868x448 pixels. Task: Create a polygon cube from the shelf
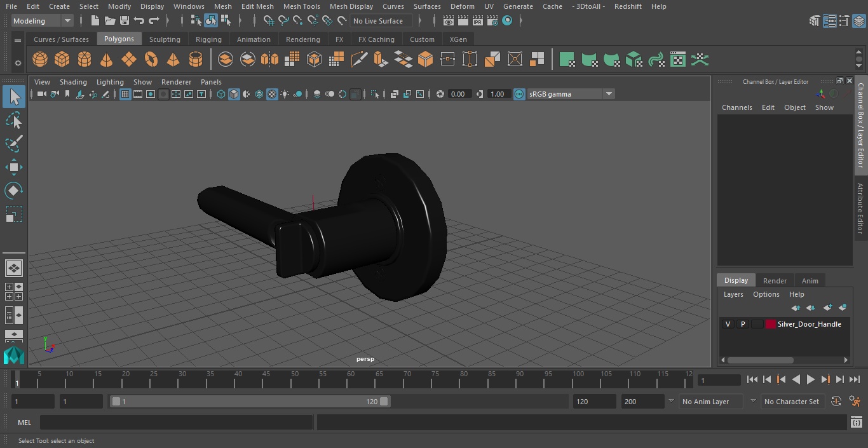coord(62,60)
